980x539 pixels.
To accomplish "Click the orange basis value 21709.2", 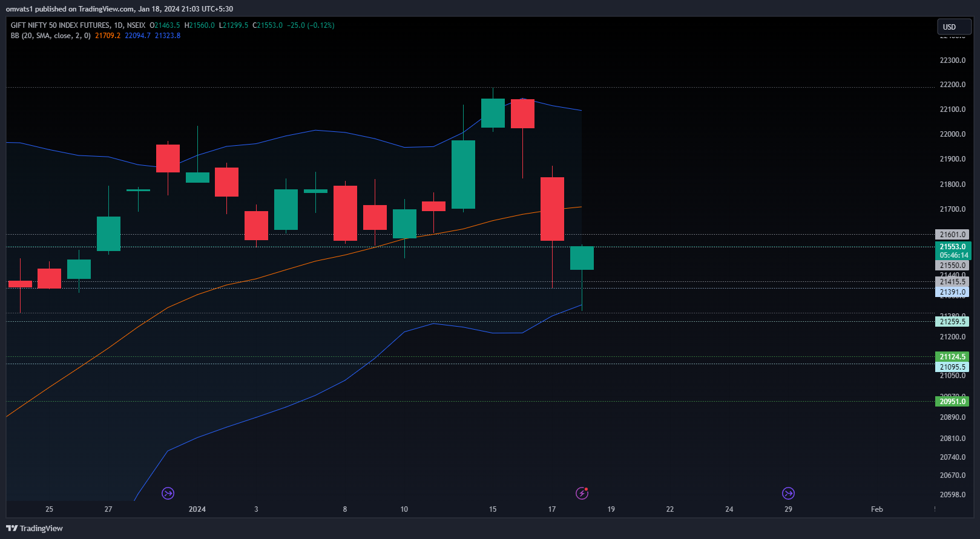I will (108, 36).
